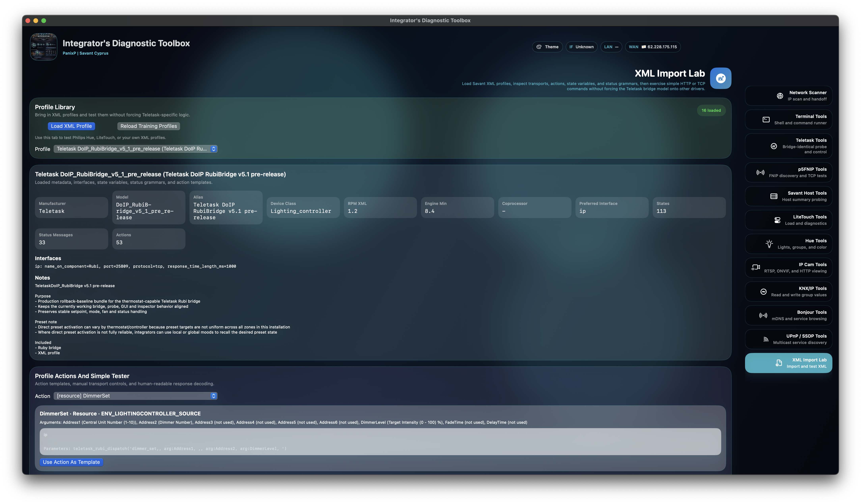Open the Bonjour Tools tab
The height and width of the screenshot is (504, 861).
(x=788, y=315)
